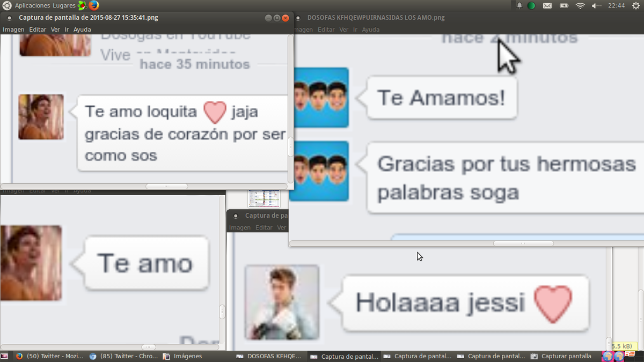Open the battery indicator menu
Viewport: 644px width, 362px height.
point(563,5)
